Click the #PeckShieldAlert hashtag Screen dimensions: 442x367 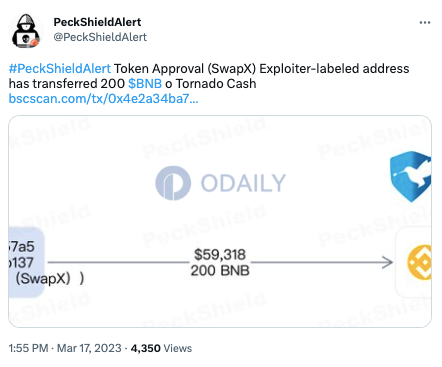60,69
